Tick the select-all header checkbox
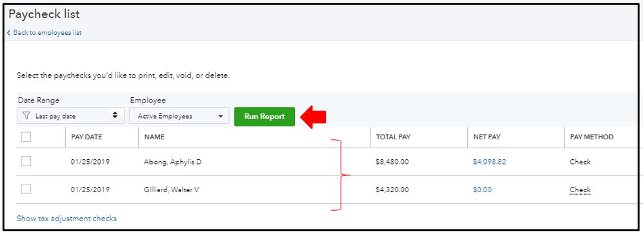This screenshot has height=236, width=644. 26,137
